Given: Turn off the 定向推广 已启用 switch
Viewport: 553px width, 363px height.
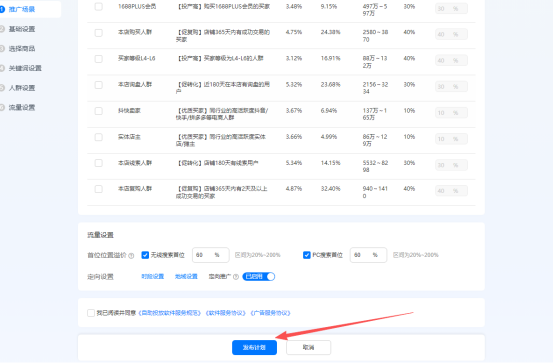Looking at the screenshot, I should tap(259, 277).
